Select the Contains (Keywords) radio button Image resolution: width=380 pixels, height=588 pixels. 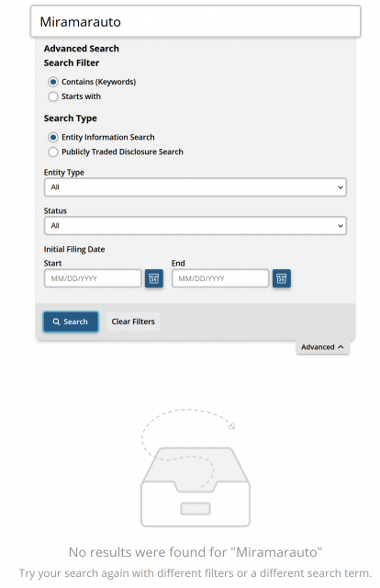[53, 82]
